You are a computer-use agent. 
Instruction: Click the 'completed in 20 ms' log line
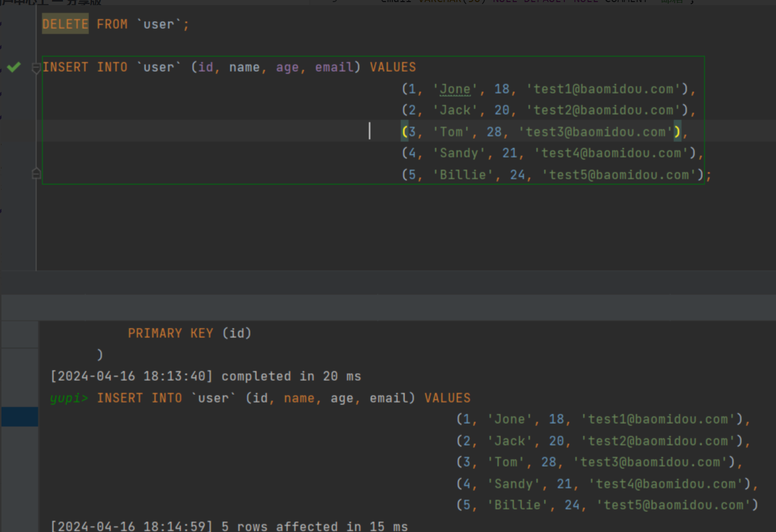tap(205, 377)
